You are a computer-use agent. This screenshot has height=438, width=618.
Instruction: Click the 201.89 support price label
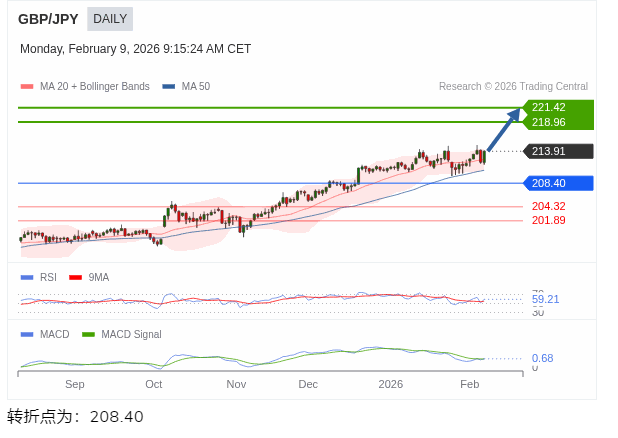[548, 220]
